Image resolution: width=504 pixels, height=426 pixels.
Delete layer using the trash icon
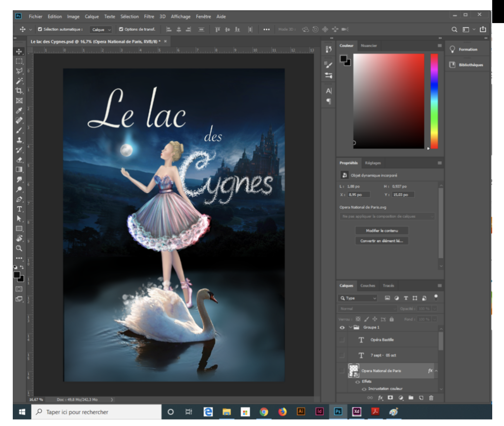pos(431,398)
